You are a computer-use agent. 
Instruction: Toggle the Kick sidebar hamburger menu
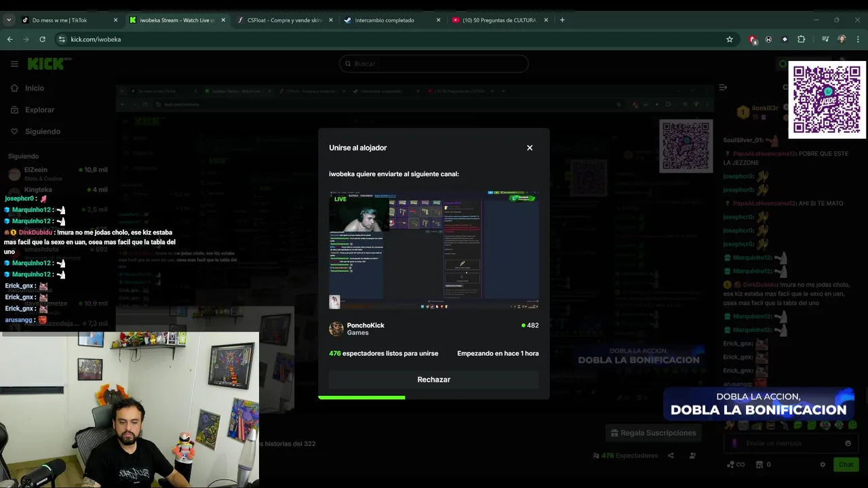click(14, 64)
